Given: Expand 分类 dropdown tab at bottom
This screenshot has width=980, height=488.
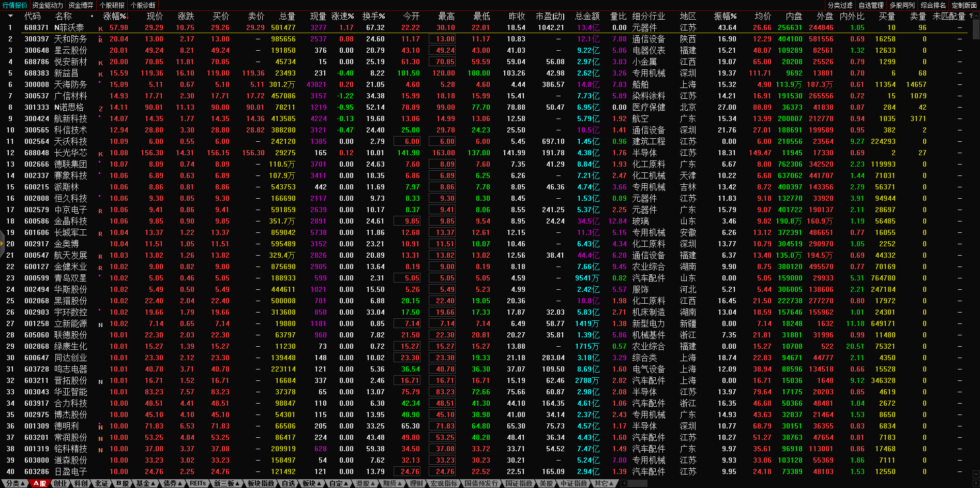Looking at the screenshot, I should point(16,483).
